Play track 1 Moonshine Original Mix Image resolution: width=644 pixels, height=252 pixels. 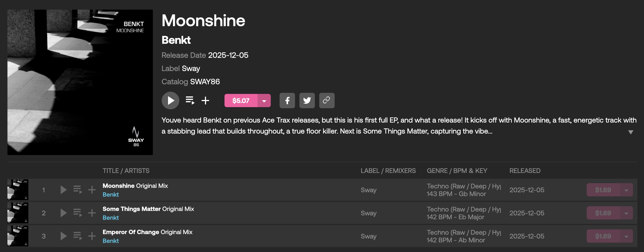click(x=63, y=190)
